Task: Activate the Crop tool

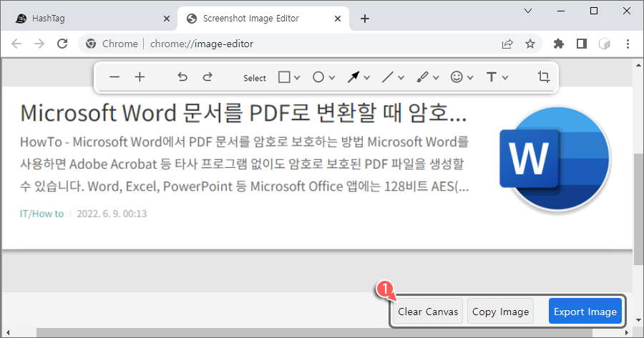Action: click(x=543, y=76)
